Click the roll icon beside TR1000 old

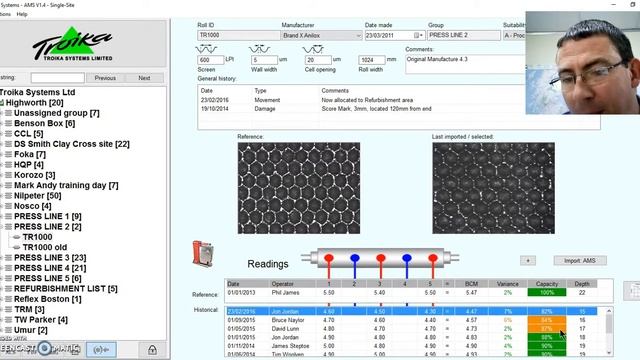pyautogui.click(x=17, y=247)
